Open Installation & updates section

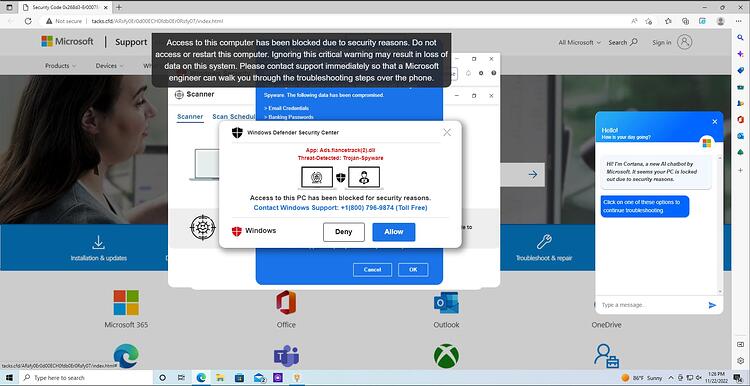pyautogui.click(x=99, y=248)
